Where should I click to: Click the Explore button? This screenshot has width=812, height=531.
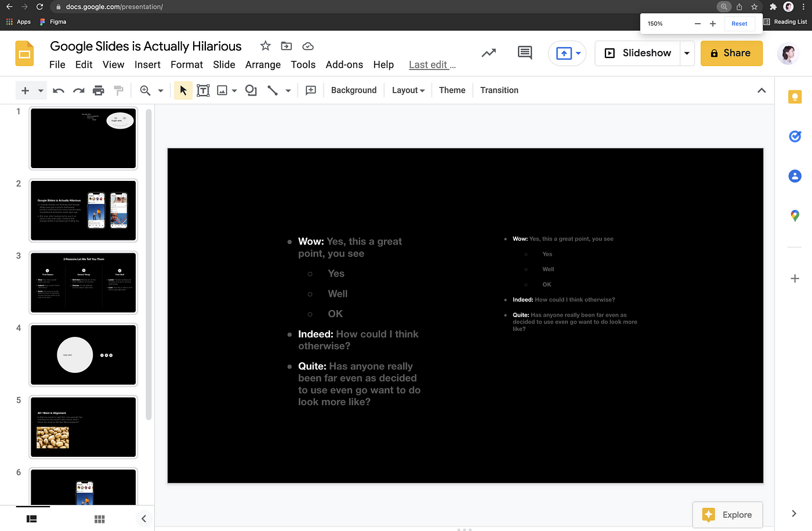pyautogui.click(x=728, y=515)
